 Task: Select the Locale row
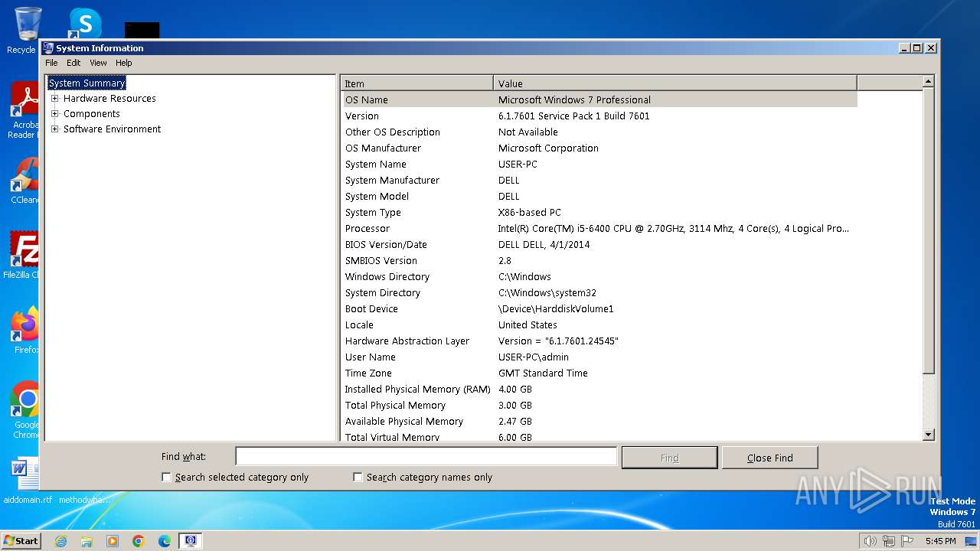click(599, 324)
